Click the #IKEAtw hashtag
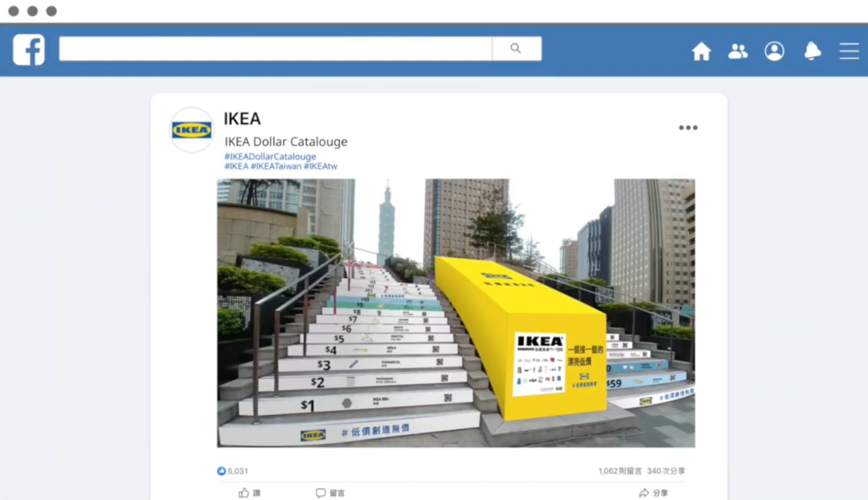868x500 pixels. click(x=320, y=166)
